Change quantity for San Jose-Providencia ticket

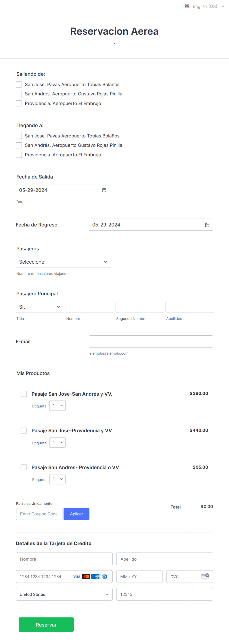57,442
